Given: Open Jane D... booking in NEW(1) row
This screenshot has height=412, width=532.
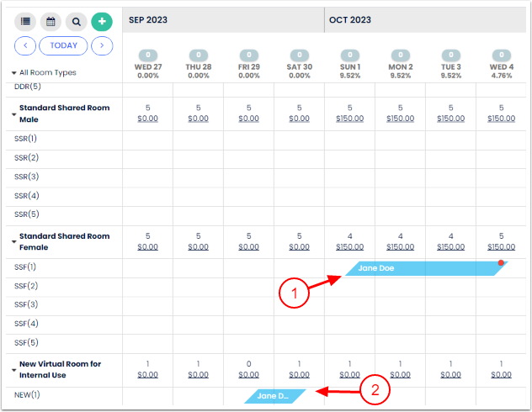Looking at the screenshot, I should [273, 396].
